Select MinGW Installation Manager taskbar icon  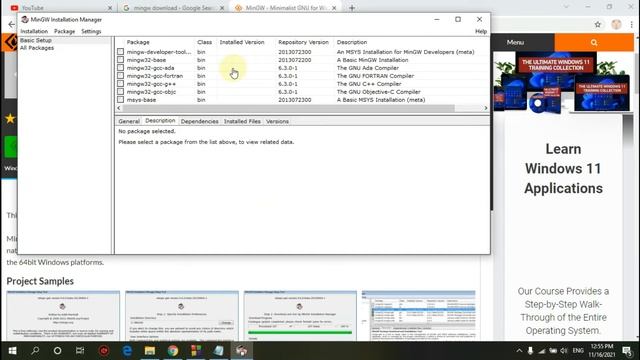point(242,351)
